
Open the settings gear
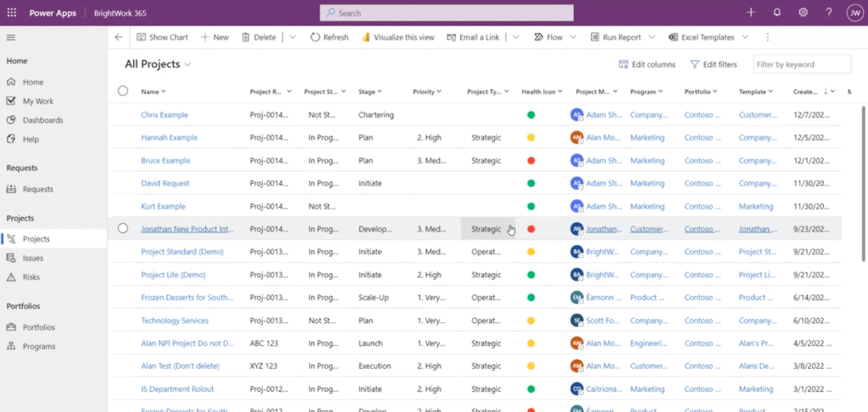803,13
